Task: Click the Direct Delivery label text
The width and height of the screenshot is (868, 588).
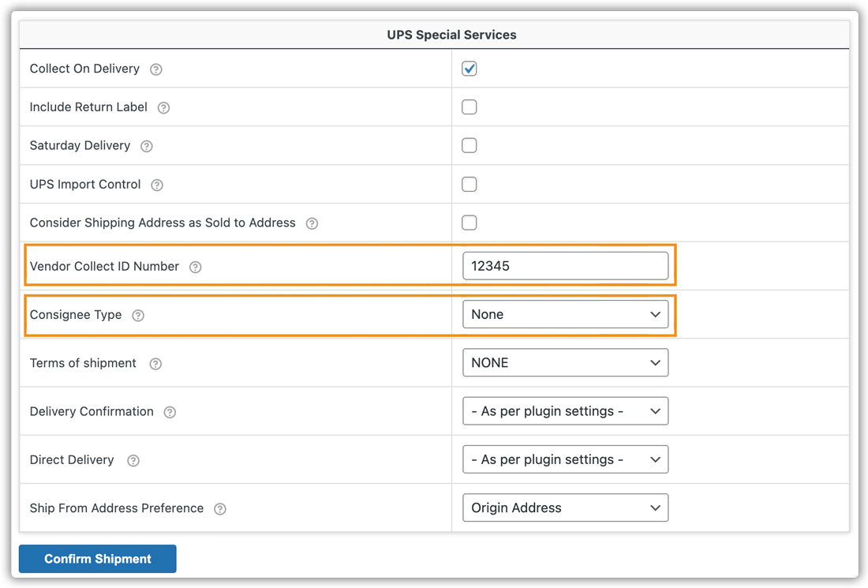Action: (72, 460)
